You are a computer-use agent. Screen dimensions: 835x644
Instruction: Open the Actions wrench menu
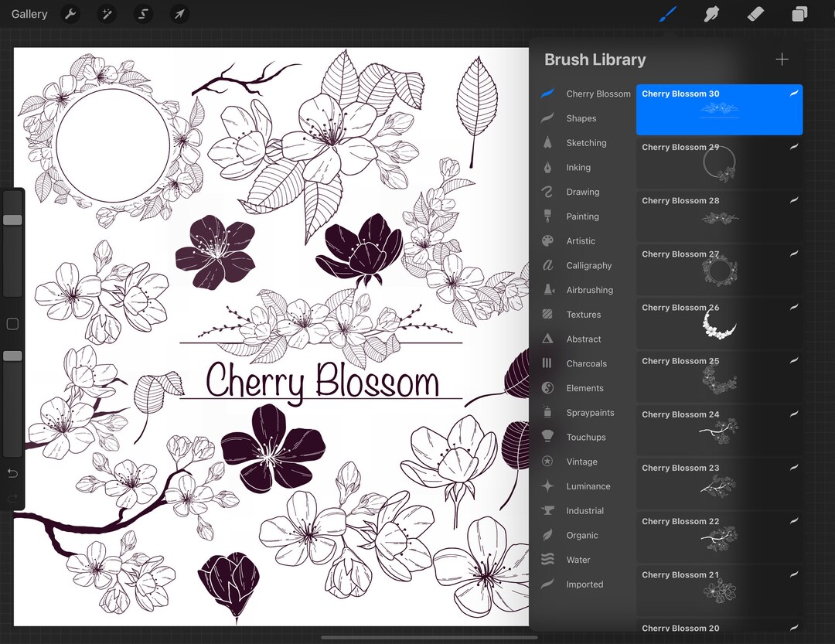pyautogui.click(x=70, y=14)
